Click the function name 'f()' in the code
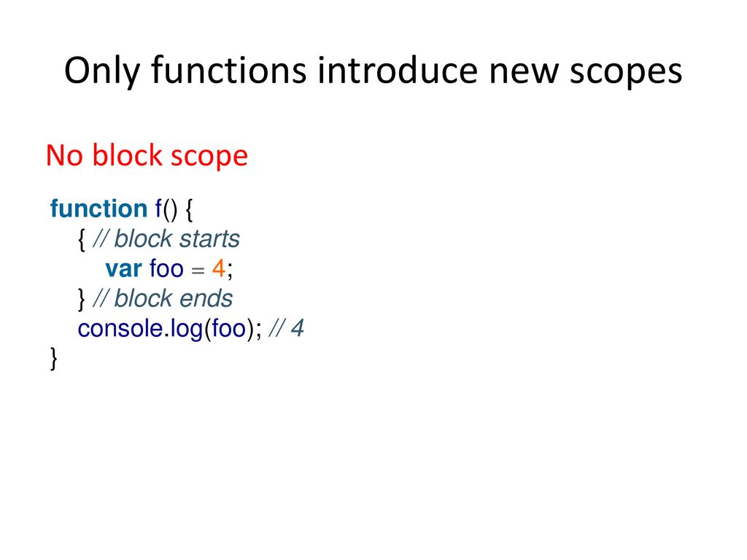Viewport: 747px width, 560px height. 166,209
